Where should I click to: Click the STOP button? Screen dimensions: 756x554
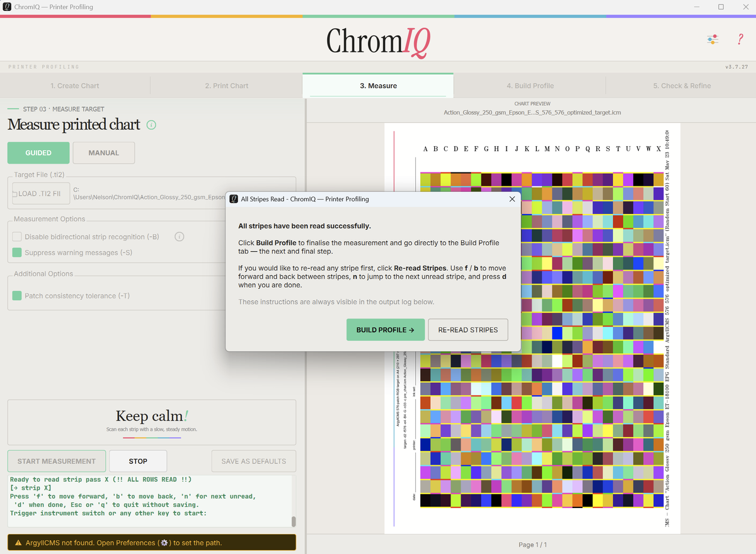point(138,461)
